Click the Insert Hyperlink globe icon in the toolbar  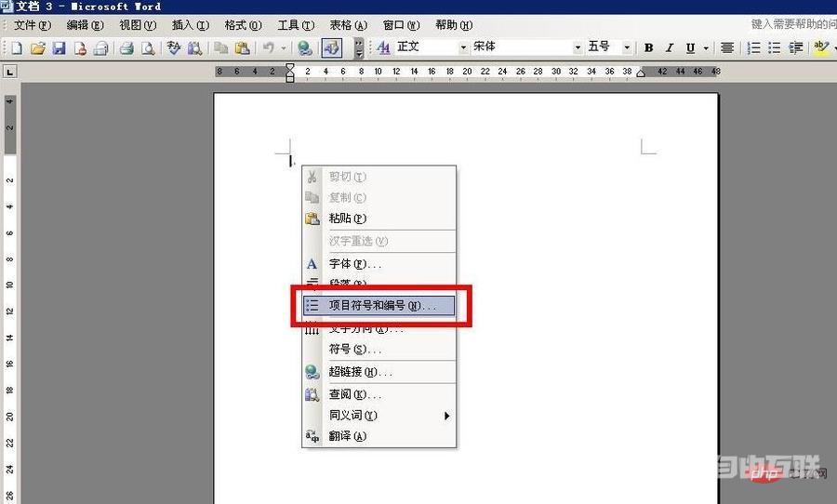click(x=304, y=47)
